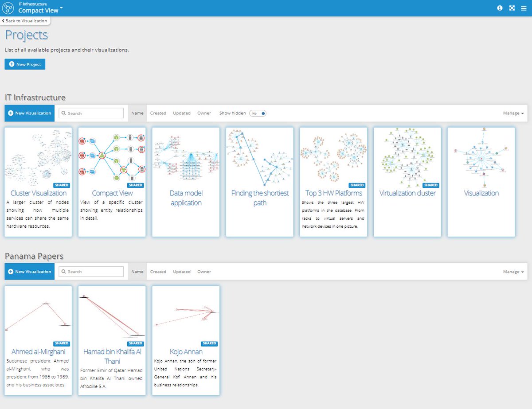Open Manage dropdown for IT Infrastructure
The image size is (532, 409).
tap(513, 113)
